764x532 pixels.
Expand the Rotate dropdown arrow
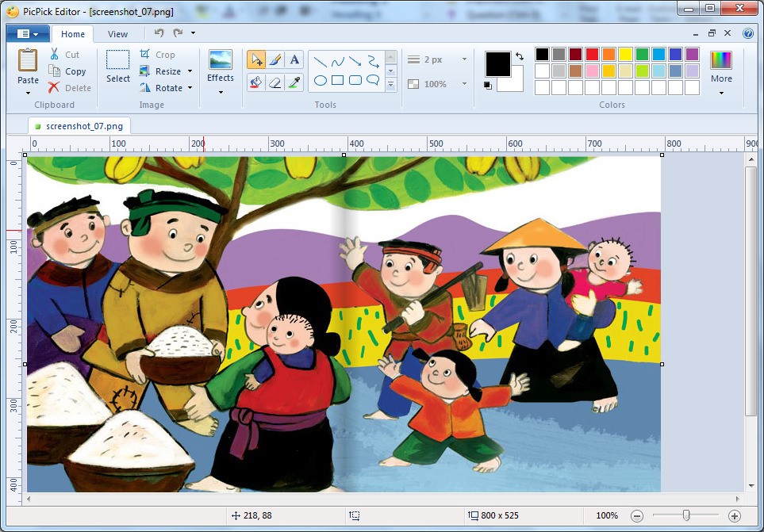pyautogui.click(x=190, y=88)
